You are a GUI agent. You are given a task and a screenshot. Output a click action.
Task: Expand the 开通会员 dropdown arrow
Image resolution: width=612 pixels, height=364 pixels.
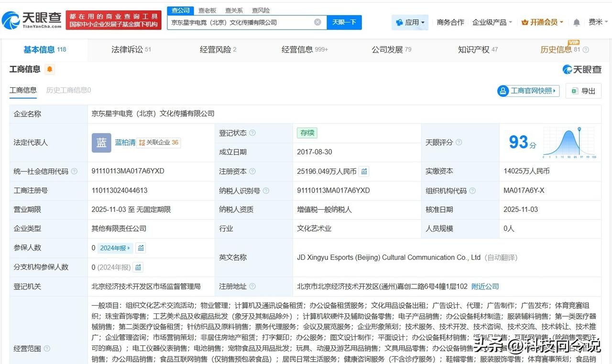pos(561,22)
